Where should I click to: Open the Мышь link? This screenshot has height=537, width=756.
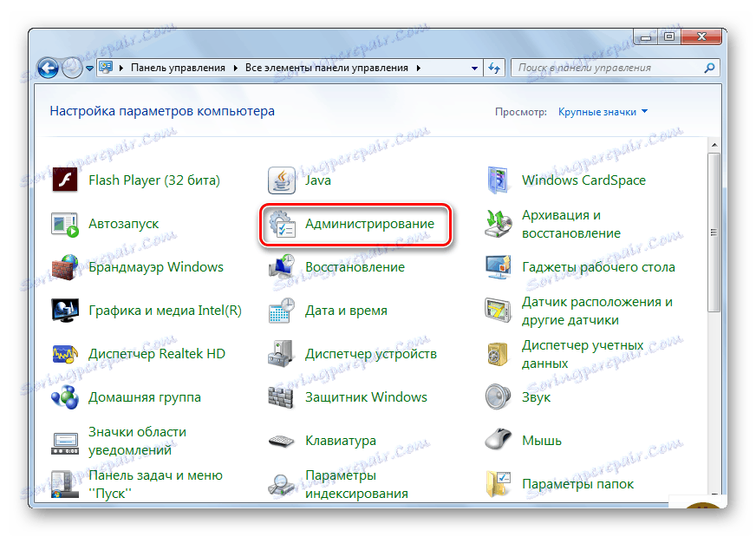542,441
